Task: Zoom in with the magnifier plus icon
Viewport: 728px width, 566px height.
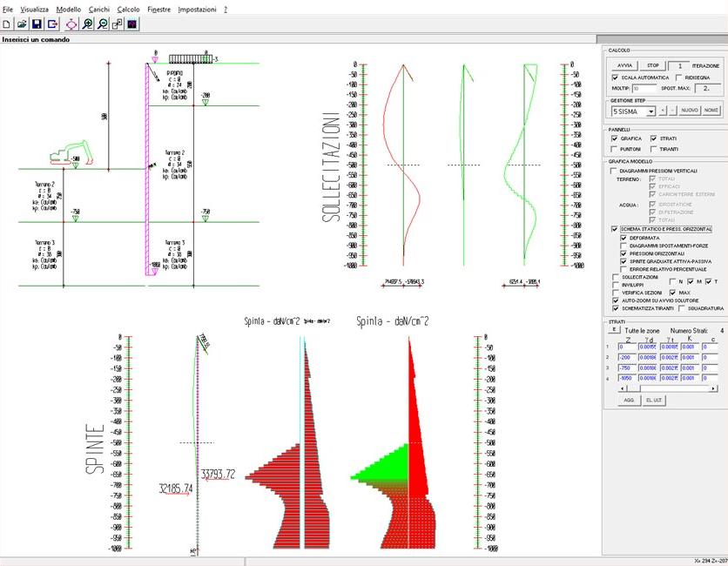Action: tap(88, 24)
